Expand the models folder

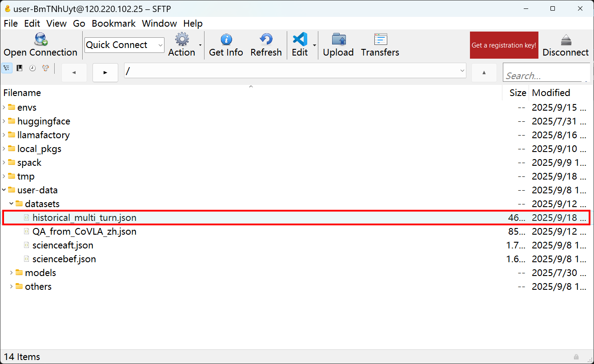(x=12, y=273)
